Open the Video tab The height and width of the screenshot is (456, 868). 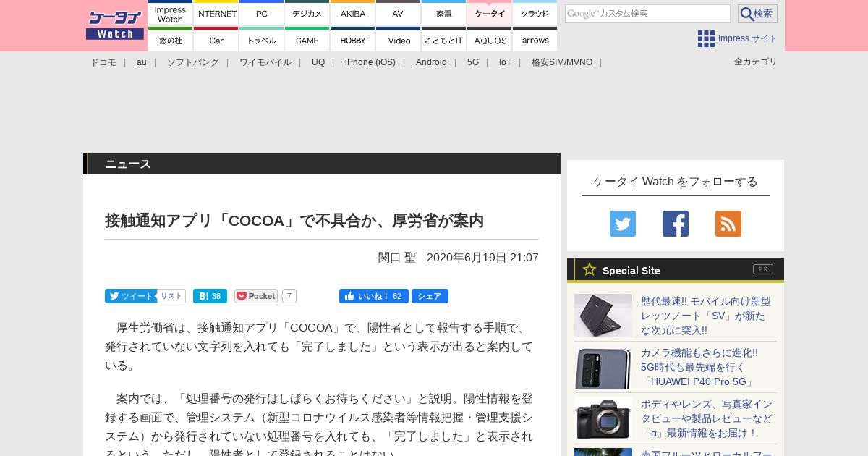[398, 40]
